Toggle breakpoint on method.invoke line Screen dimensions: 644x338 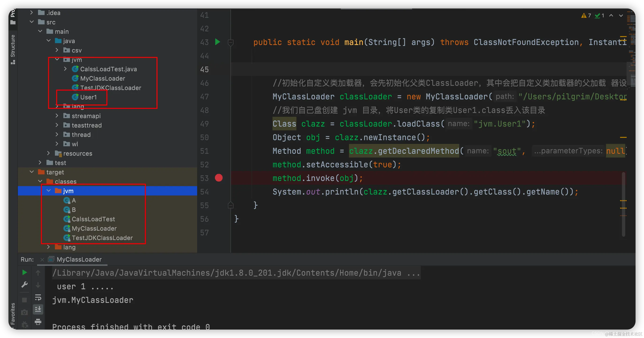click(x=218, y=178)
